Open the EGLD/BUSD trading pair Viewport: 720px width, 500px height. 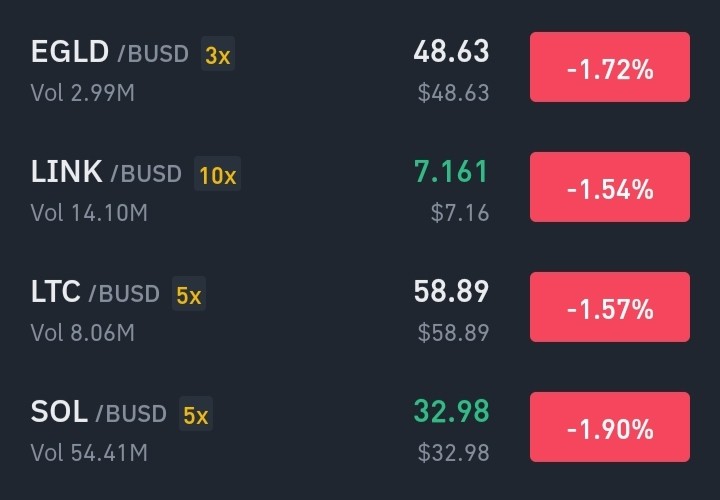(x=360, y=67)
